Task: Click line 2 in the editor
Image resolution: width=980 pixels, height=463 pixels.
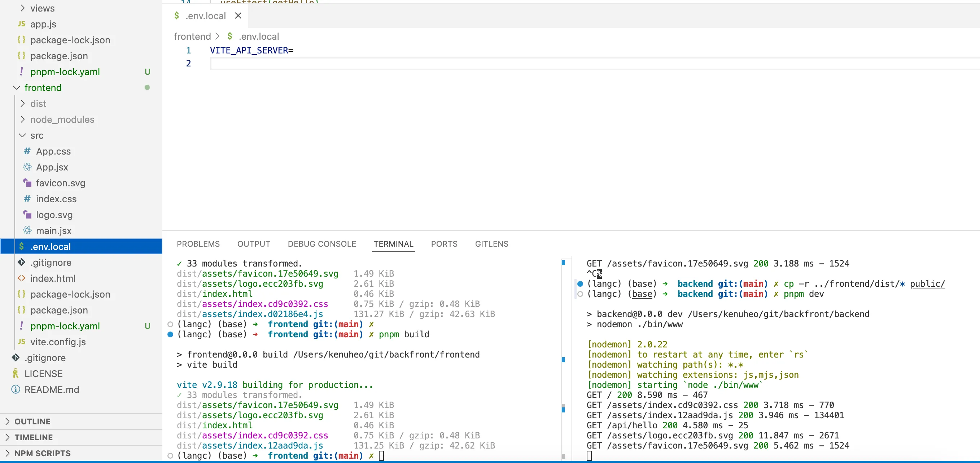Action: (x=594, y=63)
